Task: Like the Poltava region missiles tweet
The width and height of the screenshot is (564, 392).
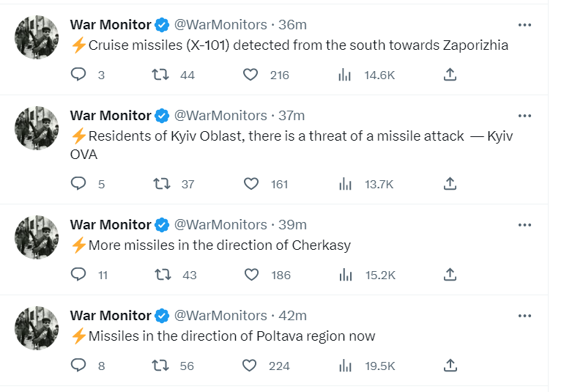Action: 250,366
